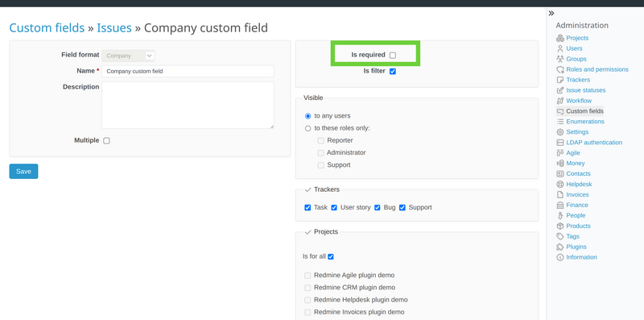
Task: Click the Contacts card icon
Action: pos(559,173)
